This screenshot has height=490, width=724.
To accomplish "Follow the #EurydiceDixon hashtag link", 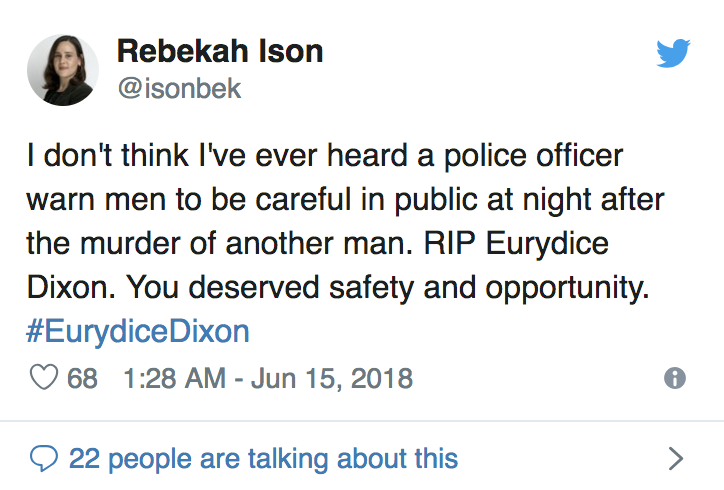I will (138, 331).
